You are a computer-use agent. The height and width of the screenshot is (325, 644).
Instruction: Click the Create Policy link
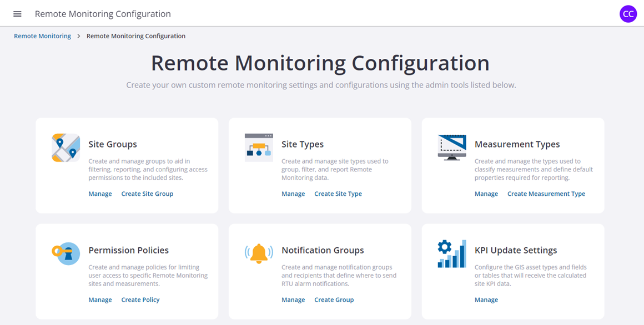coord(140,299)
